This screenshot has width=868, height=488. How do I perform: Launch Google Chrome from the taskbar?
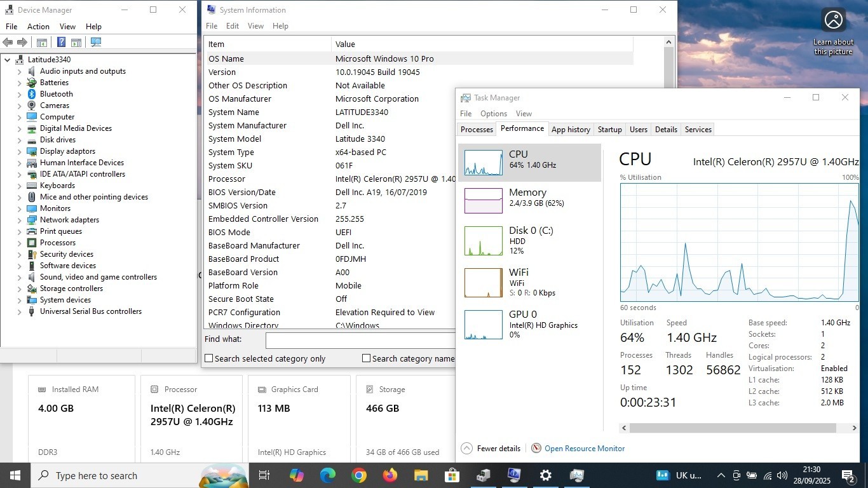tap(359, 475)
